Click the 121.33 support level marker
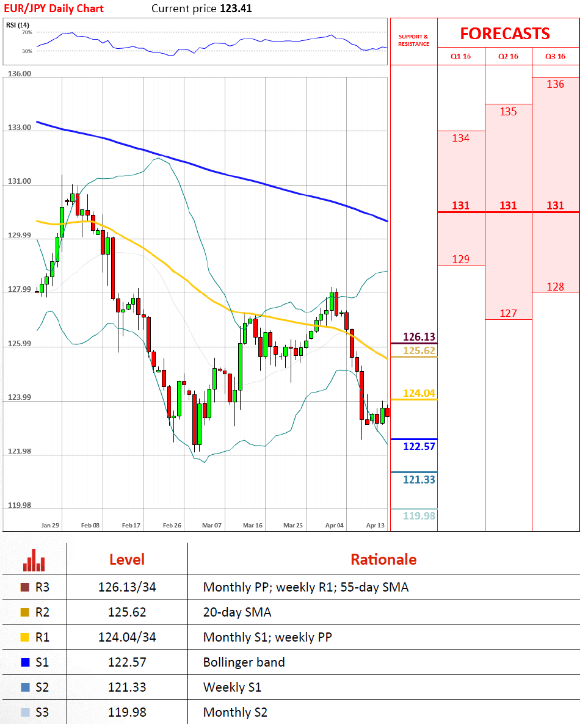588x724 pixels. click(419, 479)
